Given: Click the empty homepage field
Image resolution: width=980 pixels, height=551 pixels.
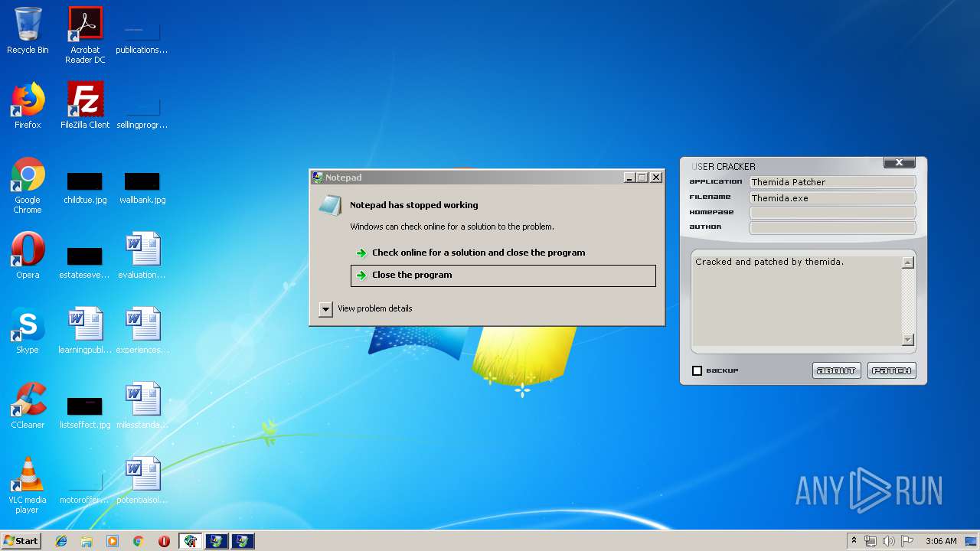Looking at the screenshot, I should point(832,213).
